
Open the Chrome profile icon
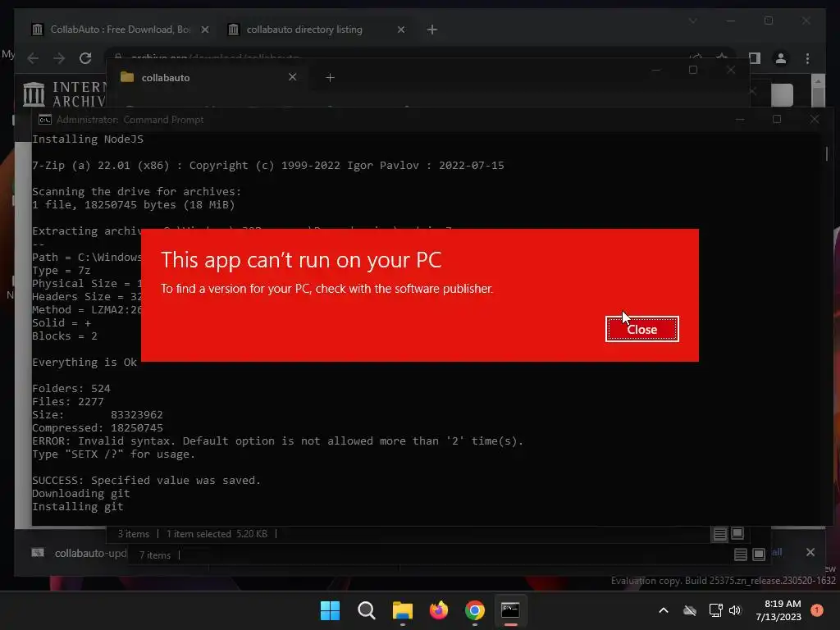[781, 58]
